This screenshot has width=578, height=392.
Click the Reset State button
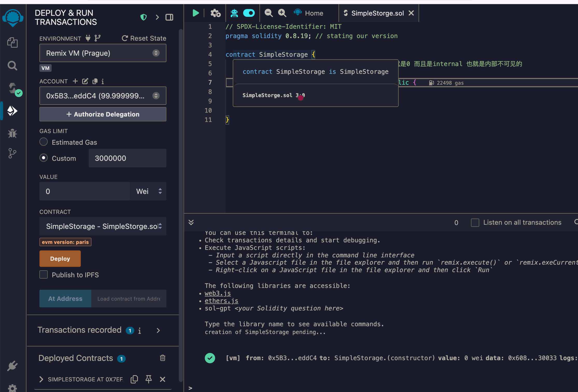point(144,38)
